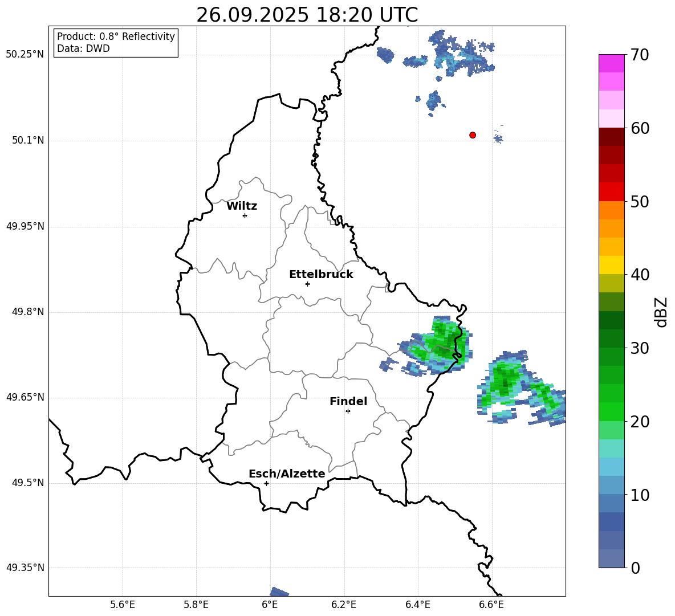Click the Esch/Alzette city label
This screenshot has height=616, width=675.
[x=287, y=474]
